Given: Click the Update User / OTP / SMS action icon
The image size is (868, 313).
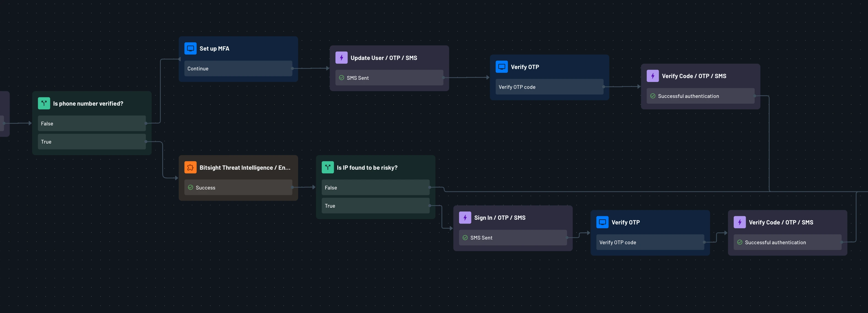Looking at the screenshot, I should tap(341, 57).
